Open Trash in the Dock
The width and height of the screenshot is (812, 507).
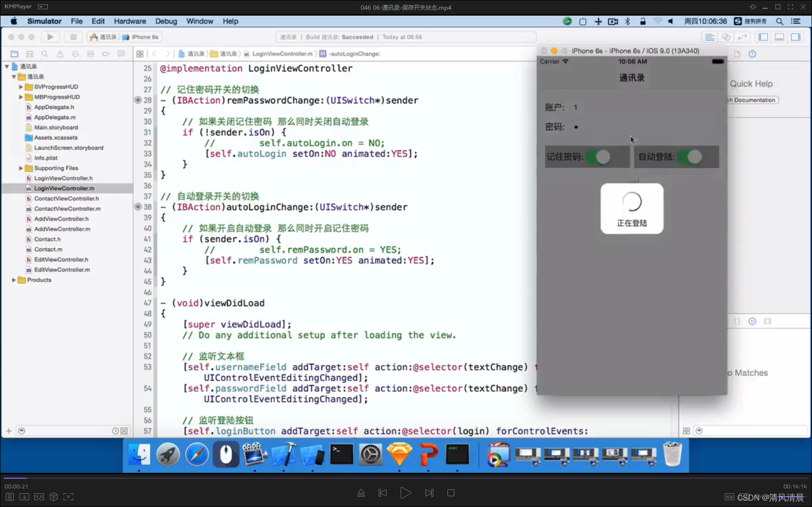pyautogui.click(x=672, y=454)
